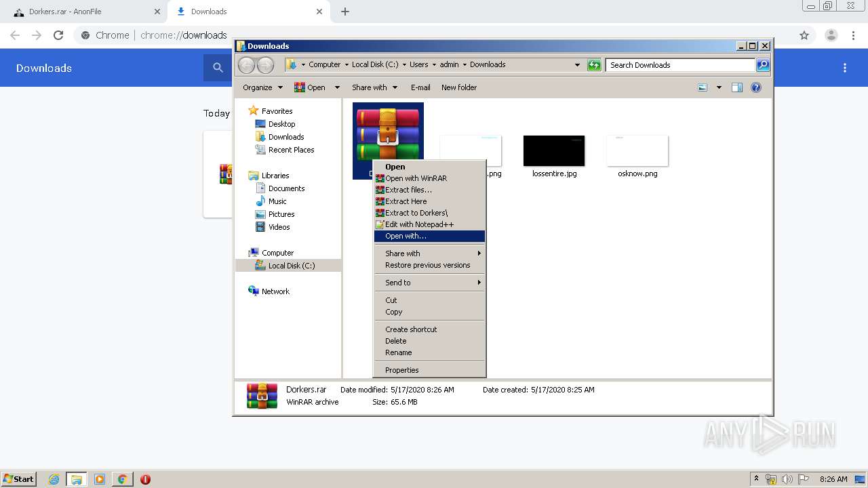This screenshot has width=868, height=488.
Task: Select Computer in navigation pane
Action: click(x=277, y=253)
